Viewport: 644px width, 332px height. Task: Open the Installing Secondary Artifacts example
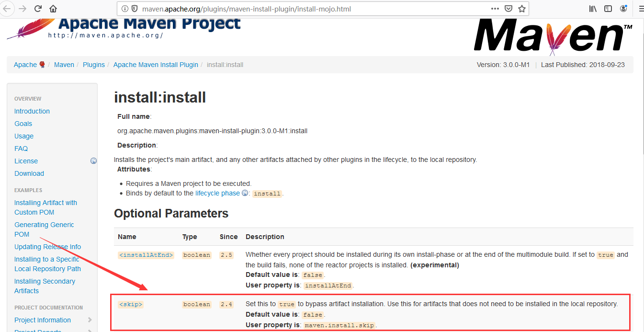[x=45, y=286]
